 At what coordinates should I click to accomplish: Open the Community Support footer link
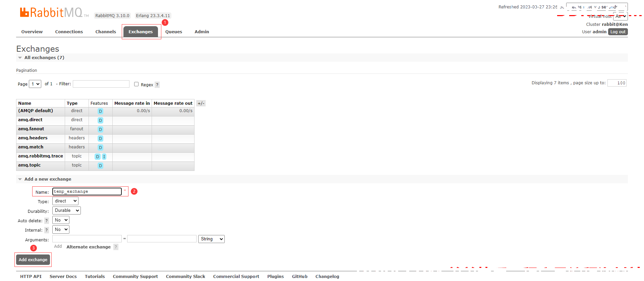pyautogui.click(x=135, y=276)
